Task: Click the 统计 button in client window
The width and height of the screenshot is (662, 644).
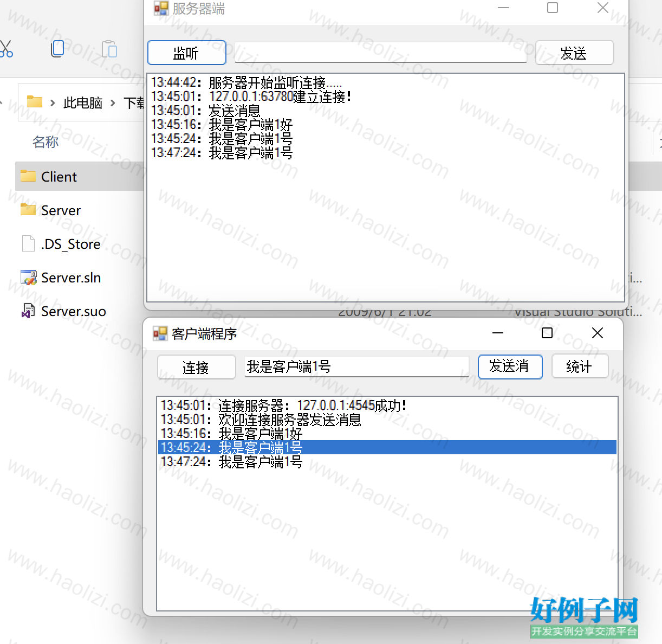Action: pyautogui.click(x=580, y=366)
